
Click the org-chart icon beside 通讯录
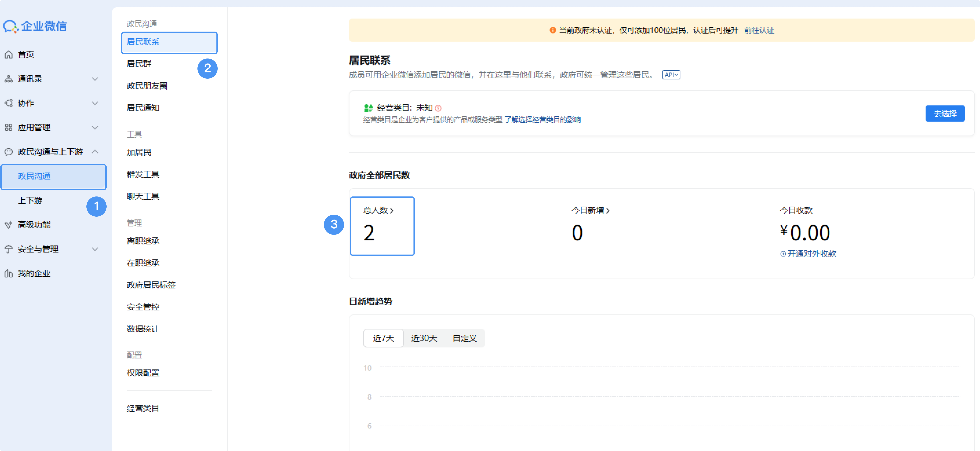[8, 79]
